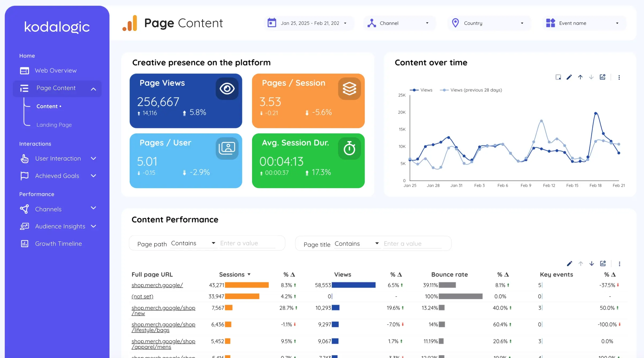644x358 pixels.
Task: Click the three-dot menu in Content Performance table
Action: pos(619,264)
